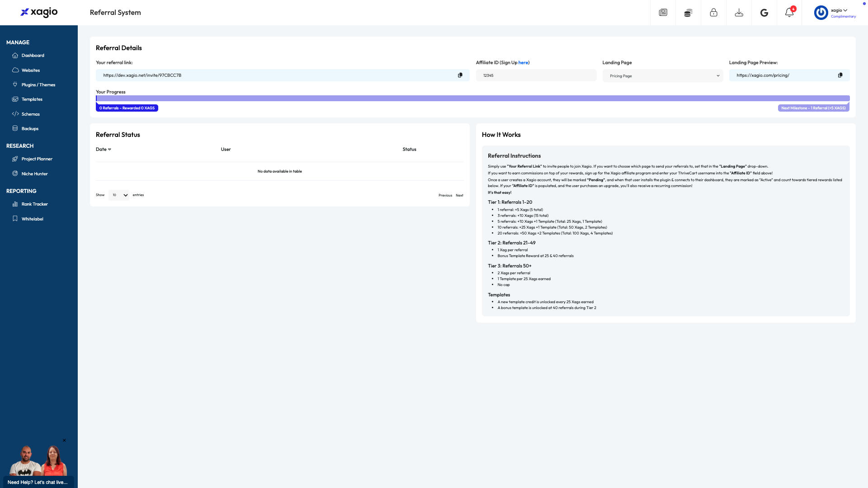The width and height of the screenshot is (868, 488).
Task: Click the affiliate Sign Up here link
Action: [523, 63]
